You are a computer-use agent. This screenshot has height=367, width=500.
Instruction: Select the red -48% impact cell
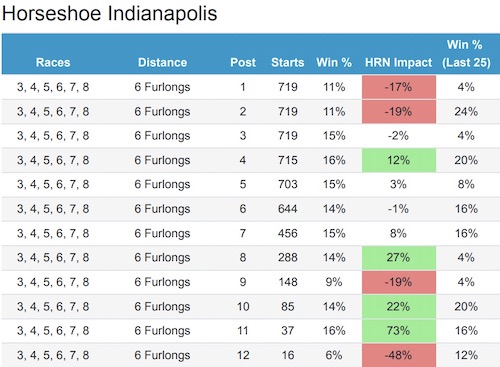pos(399,355)
